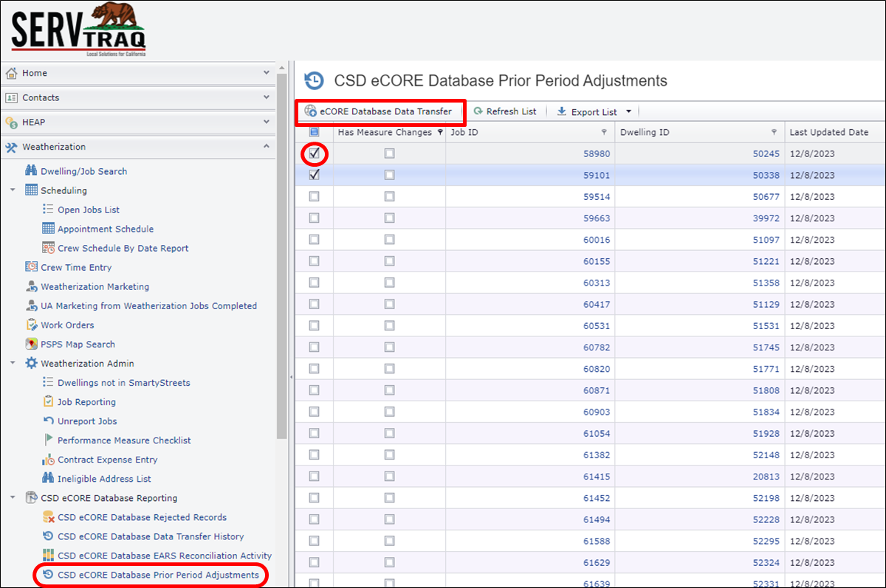The width and height of the screenshot is (886, 588).
Task: Expand the Contacts menu chevron
Action: (x=267, y=97)
